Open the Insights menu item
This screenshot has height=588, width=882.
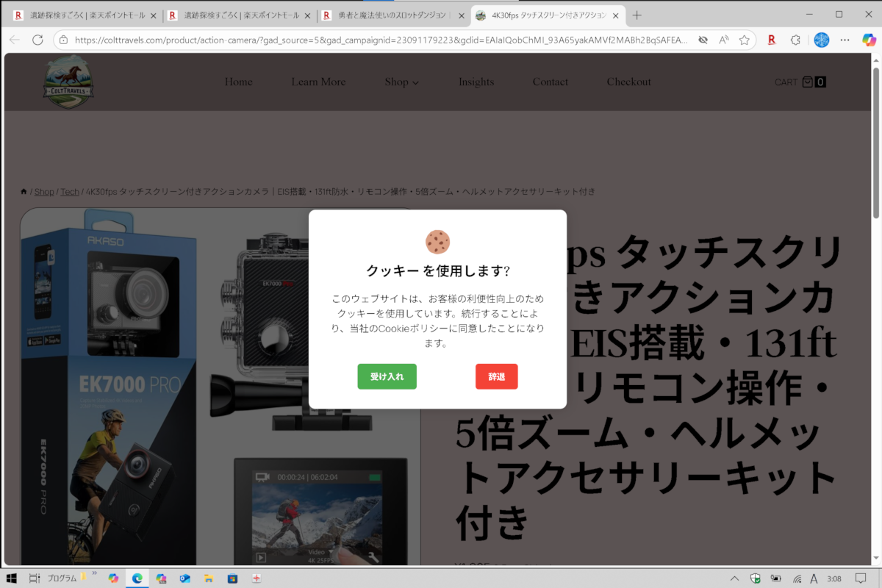pyautogui.click(x=476, y=82)
